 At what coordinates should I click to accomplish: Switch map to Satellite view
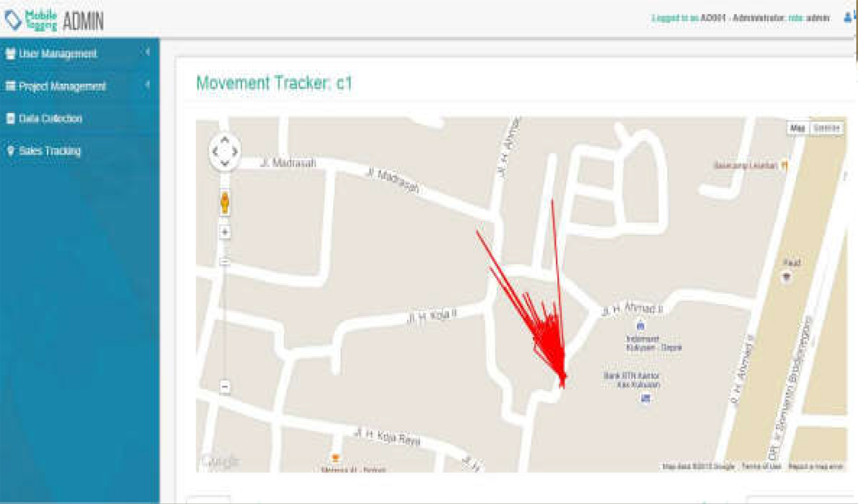pos(826,128)
